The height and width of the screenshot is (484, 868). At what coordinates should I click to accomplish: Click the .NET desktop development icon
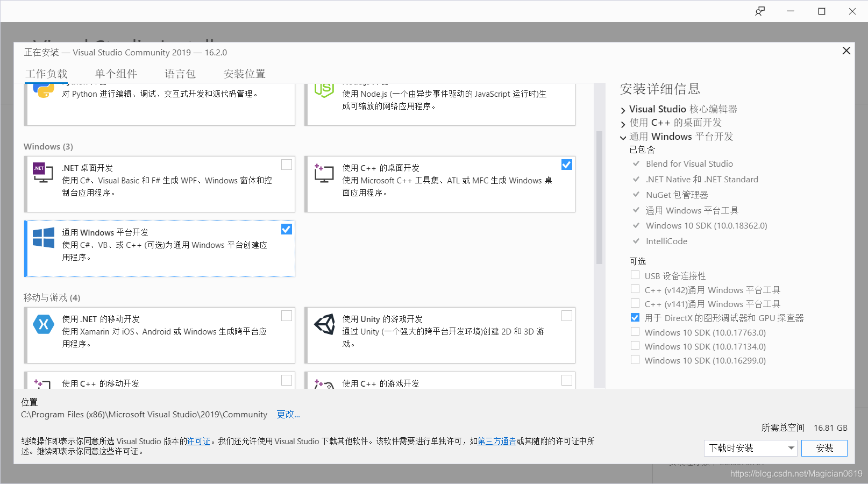[43, 173]
